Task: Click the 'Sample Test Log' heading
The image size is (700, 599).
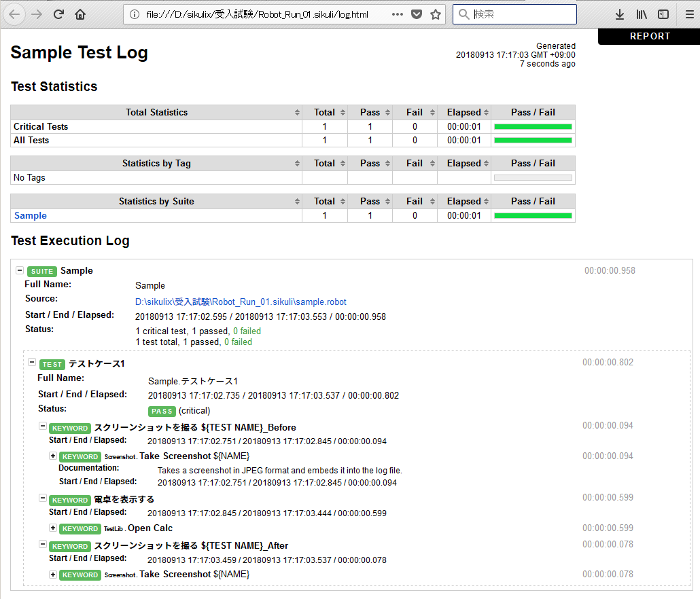Action: [x=79, y=52]
